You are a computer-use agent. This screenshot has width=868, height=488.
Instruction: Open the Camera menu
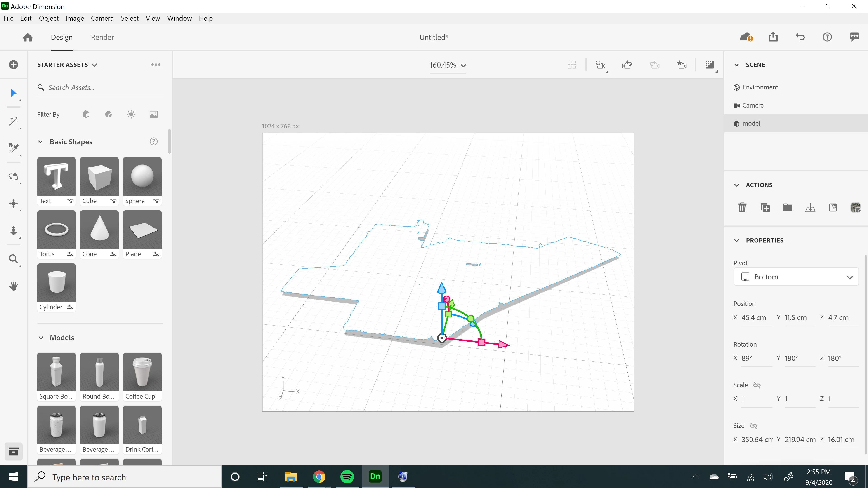102,18
